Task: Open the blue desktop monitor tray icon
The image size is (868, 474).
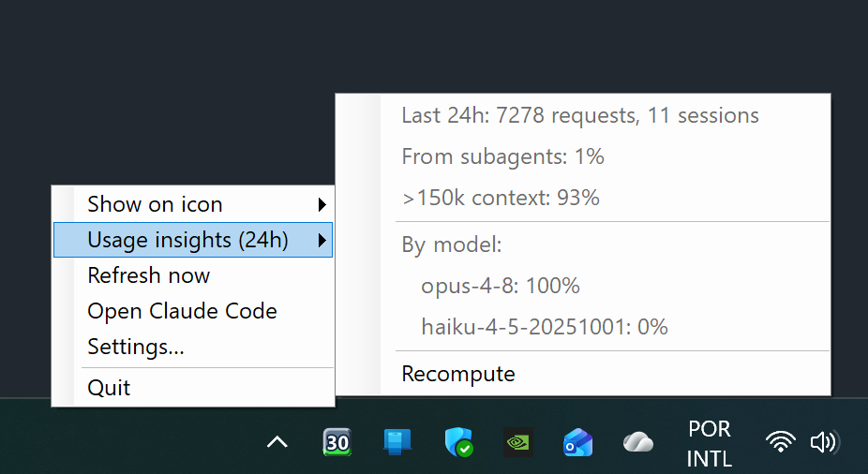Action: [x=397, y=442]
